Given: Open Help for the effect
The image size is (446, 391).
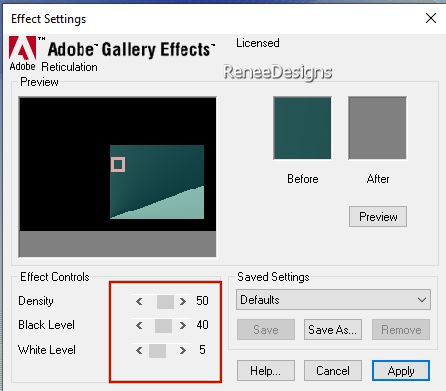Looking at the screenshot, I should (x=266, y=370).
